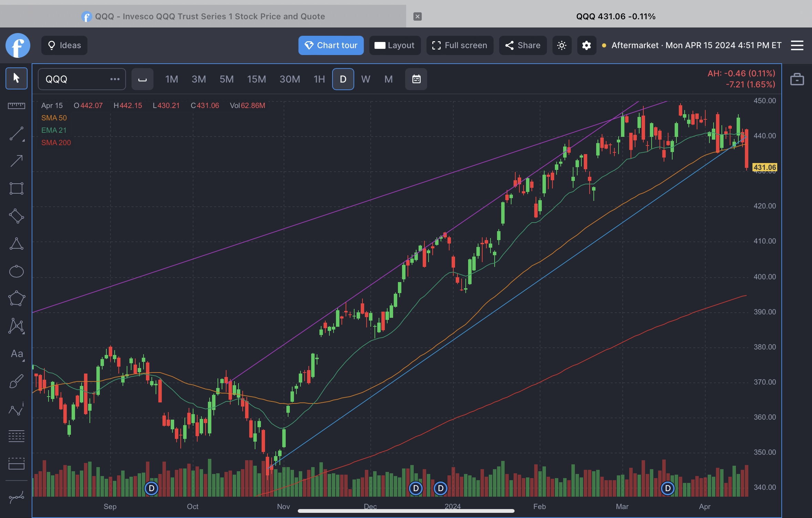Screen dimensions: 812x518
Task: Switch to 3M timeframe
Action: (x=199, y=79)
